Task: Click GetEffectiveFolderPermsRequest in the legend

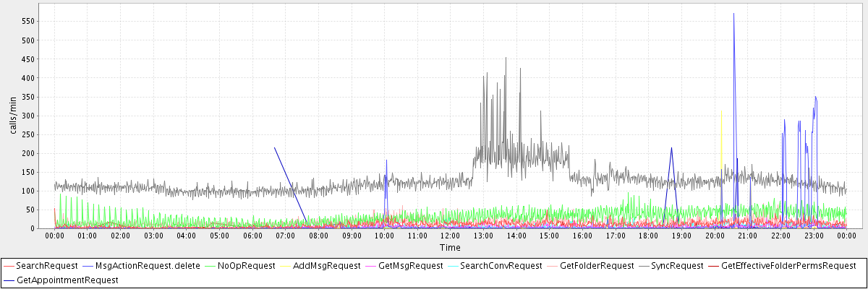Action: click(788, 266)
